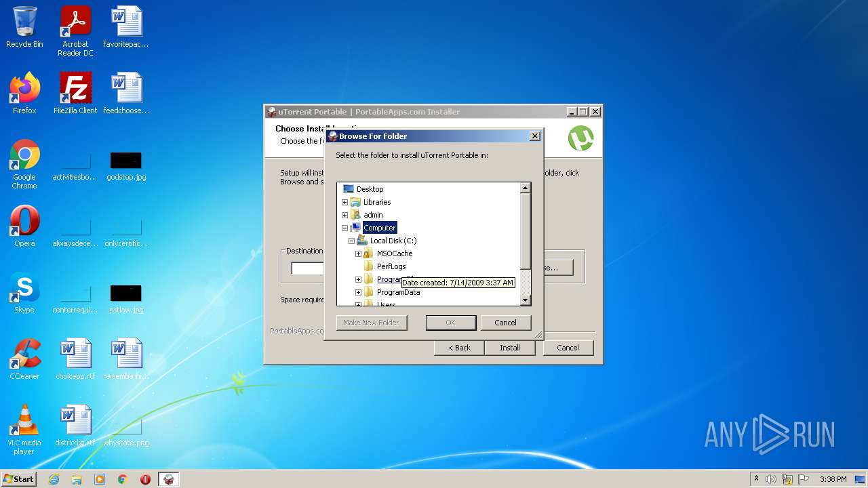This screenshot has width=868, height=488.
Task: Select the pstlaw.jpg image file
Action: click(126, 299)
